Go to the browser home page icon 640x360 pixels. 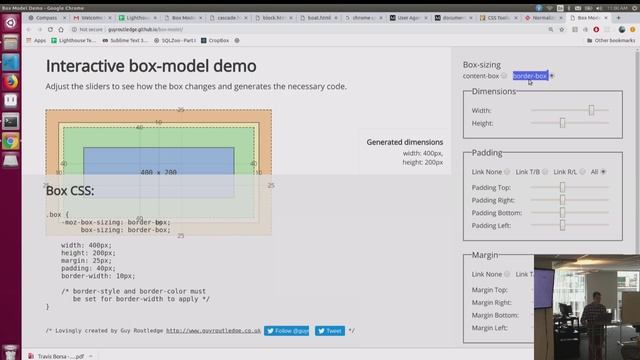[x=61, y=29]
